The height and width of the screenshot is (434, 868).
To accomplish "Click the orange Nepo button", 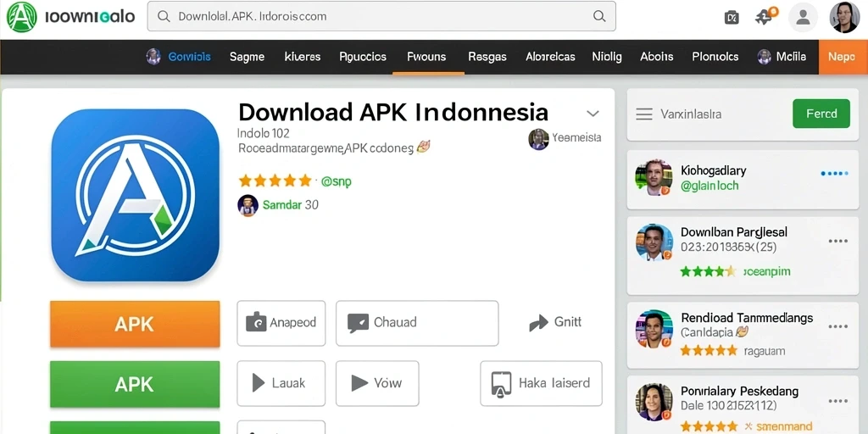I will point(843,57).
